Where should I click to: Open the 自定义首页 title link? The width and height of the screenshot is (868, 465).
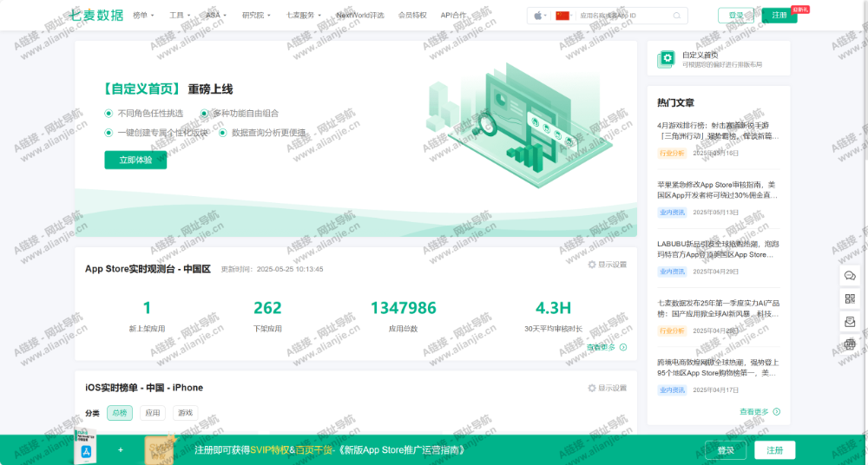(700, 55)
